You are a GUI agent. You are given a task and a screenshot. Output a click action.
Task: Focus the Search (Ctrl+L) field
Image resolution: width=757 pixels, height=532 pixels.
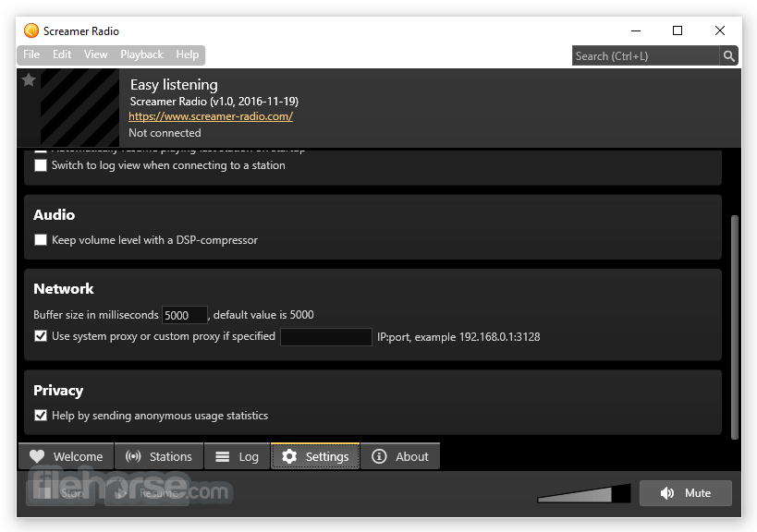(645, 56)
